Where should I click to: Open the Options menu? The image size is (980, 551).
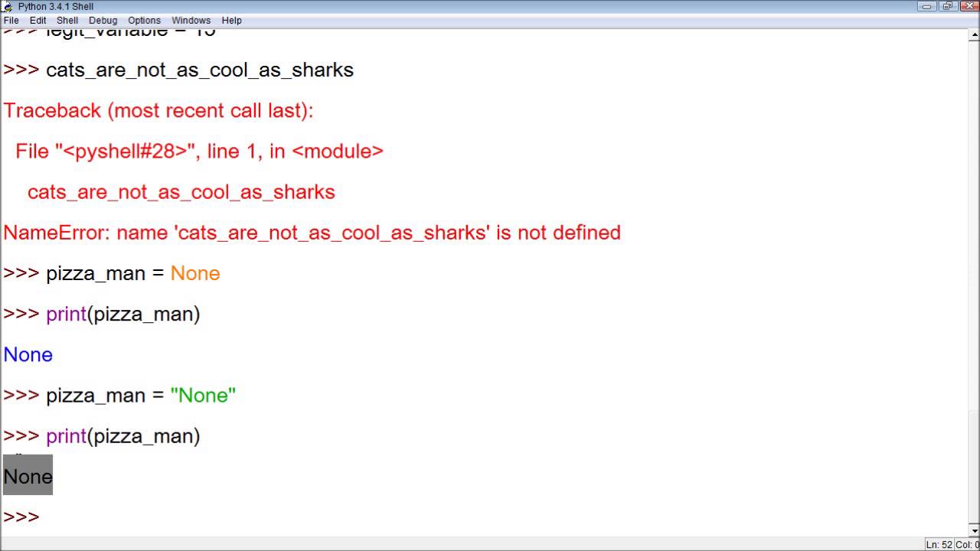pyautogui.click(x=144, y=20)
